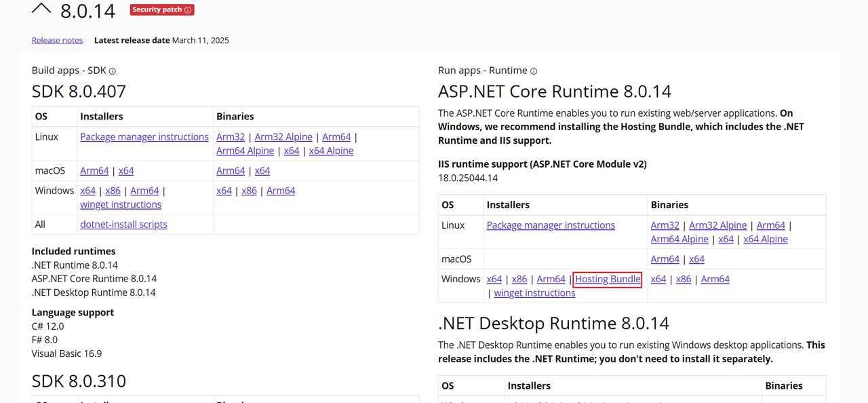Screen dimensions: 868x403
Task: Click info icon beside Run apps - Runtime
Action: tap(534, 71)
